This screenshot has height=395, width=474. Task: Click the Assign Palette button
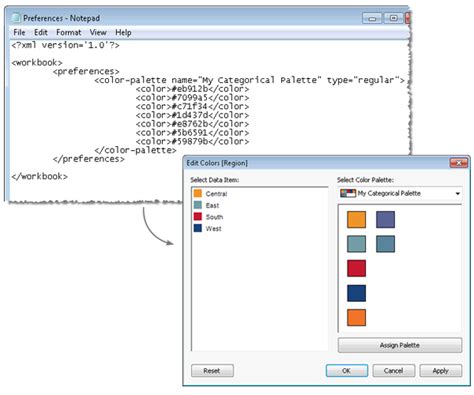tap(400, 345)
